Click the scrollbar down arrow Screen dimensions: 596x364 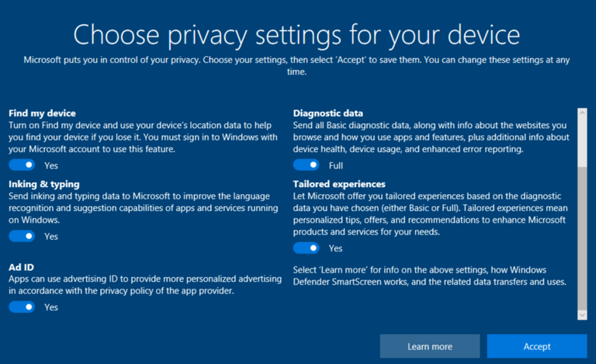point(582,315)
